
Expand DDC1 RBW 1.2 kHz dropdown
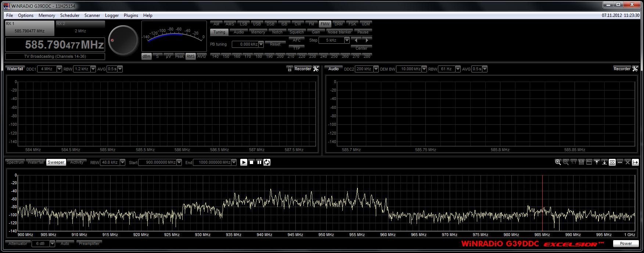click(93, 69)
